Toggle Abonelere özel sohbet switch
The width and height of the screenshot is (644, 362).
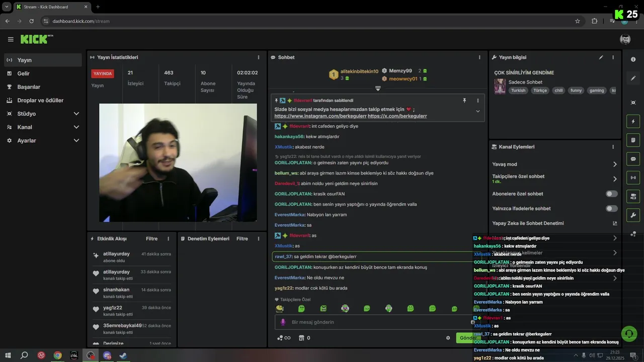(x=612, y=194)
